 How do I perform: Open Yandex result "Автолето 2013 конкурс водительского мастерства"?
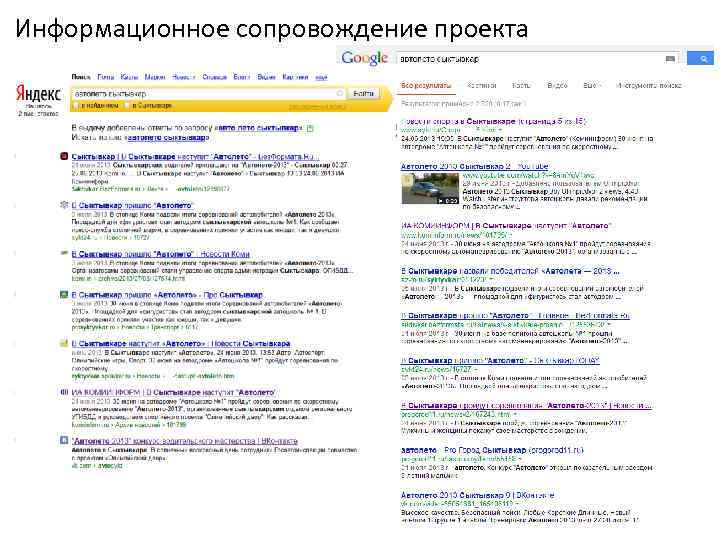[x=185, y=441]
